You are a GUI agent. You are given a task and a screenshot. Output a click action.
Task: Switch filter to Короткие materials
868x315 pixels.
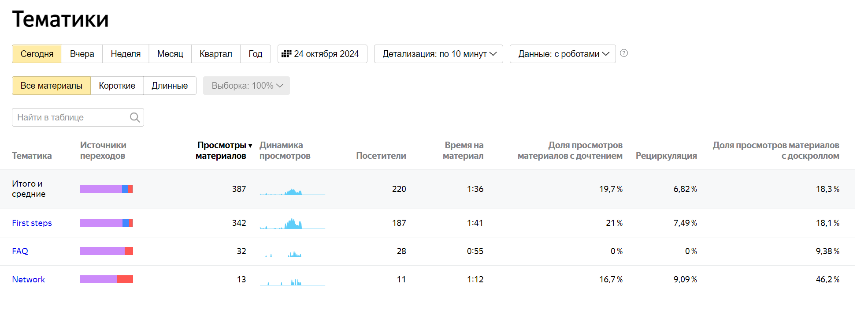tap(117, 86)
